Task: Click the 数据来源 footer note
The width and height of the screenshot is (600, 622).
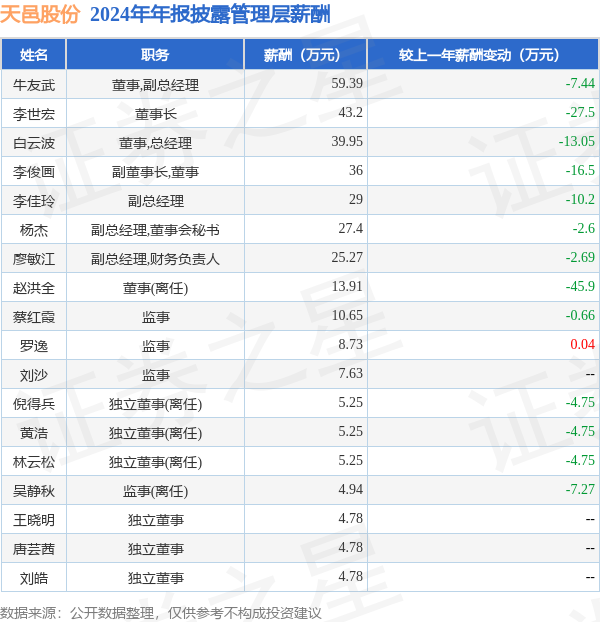Action: (161, 612)
